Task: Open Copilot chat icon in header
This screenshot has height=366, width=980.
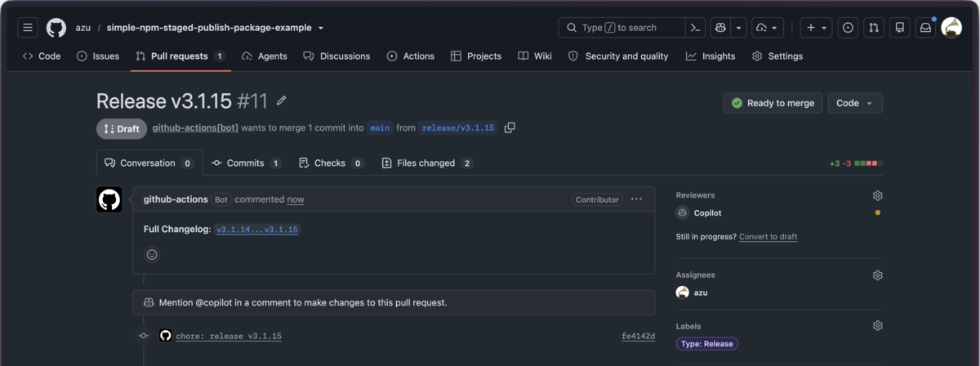Action: tap(720, 28)
